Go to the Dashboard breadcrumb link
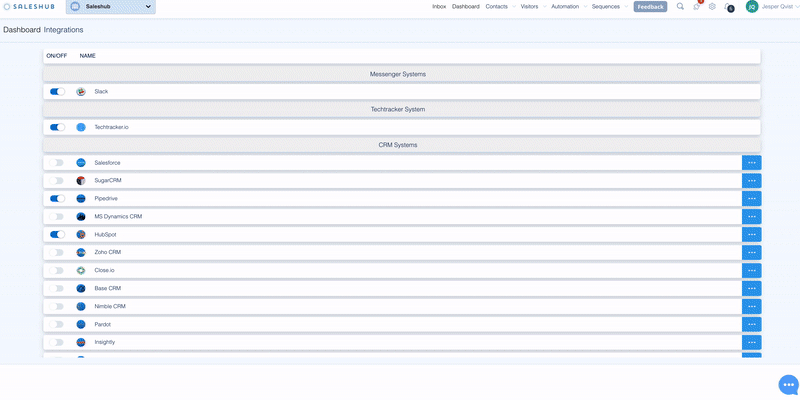Image resolution: width=800 pixels, height=400 pixels. (x=22, y=30)
